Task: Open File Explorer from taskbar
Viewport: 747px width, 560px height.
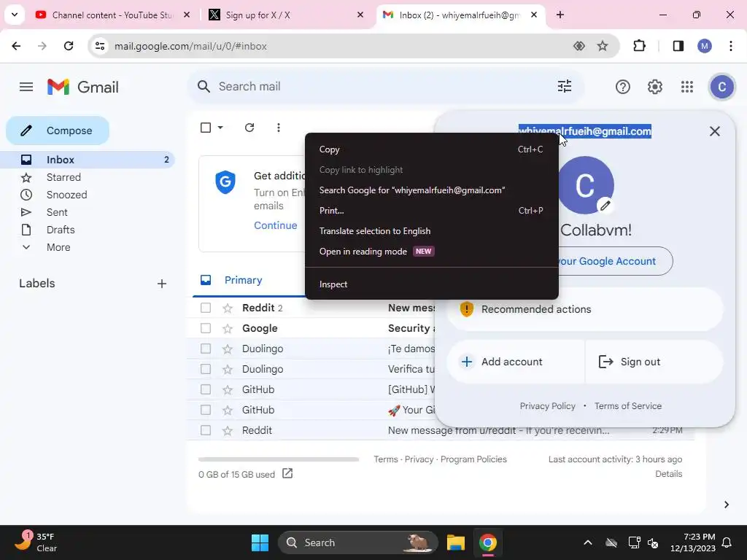Action: 455,542
